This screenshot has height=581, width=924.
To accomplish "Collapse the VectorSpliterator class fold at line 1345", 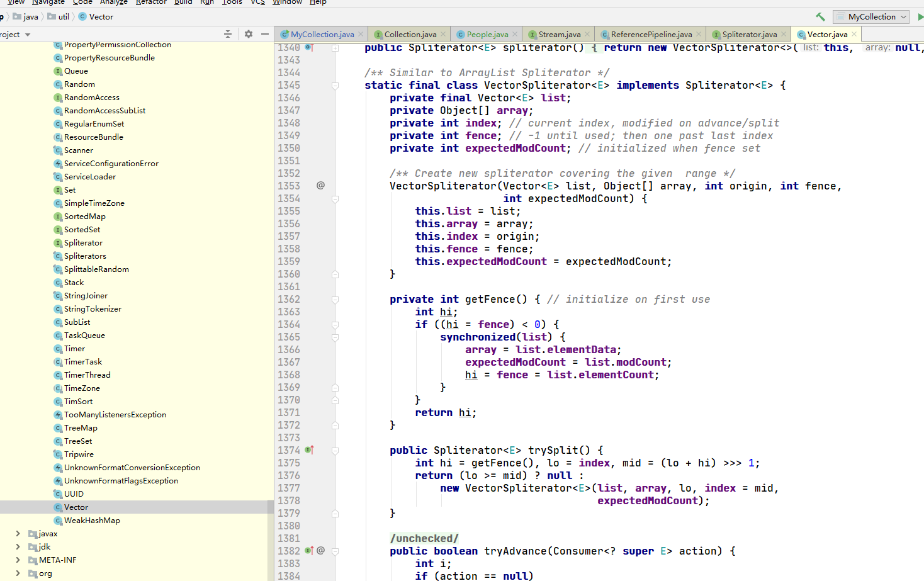I will point(335,86).
